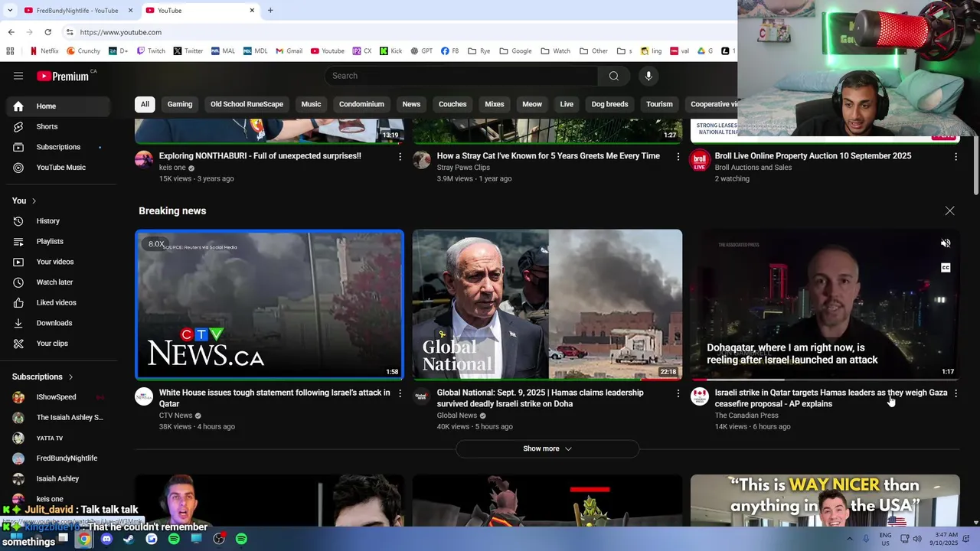
Task: Reload the page in the browser
Action: pos(47,32)
